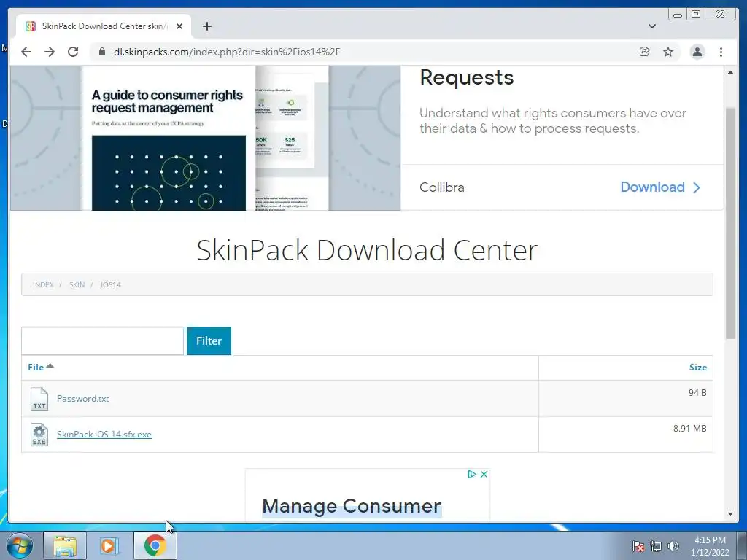This screenshot has width=747, height=560.
Task: Close the SkinPack Download Center tab
Action: point(179,26)
